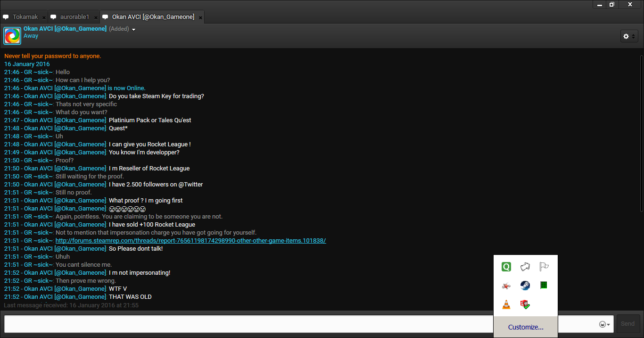Click the SolidWorks red cube tray icon
644x338 pixels.
525,304
